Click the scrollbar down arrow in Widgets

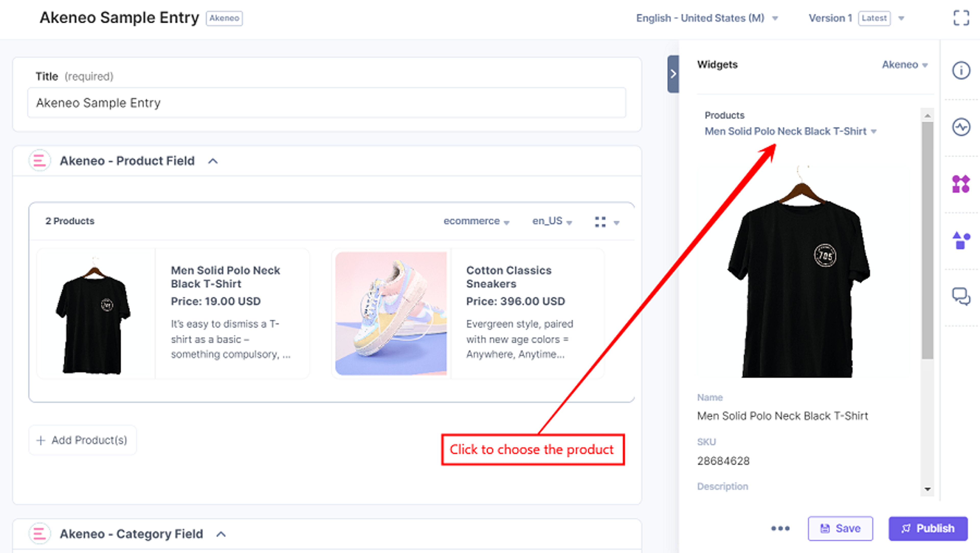coord(927,489)
